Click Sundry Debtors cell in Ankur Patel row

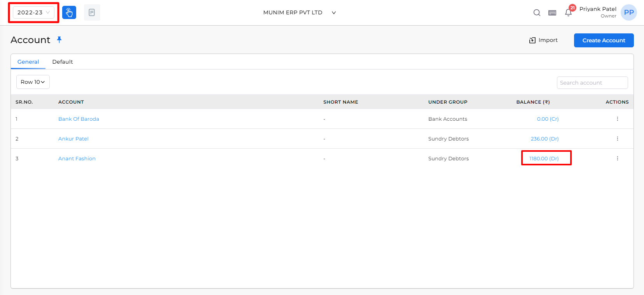click(449, 139)
